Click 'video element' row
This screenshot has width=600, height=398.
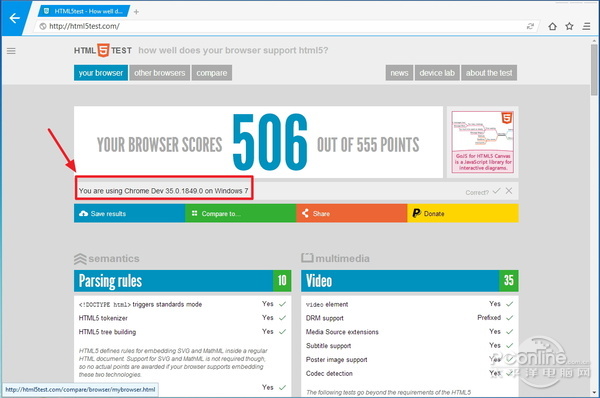pyautogui.click(x=409, y=304)
